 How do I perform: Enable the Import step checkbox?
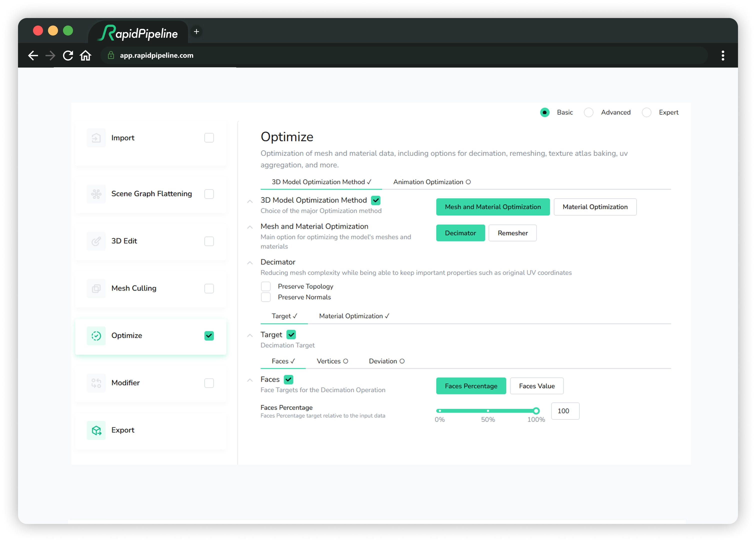(209, 138)
